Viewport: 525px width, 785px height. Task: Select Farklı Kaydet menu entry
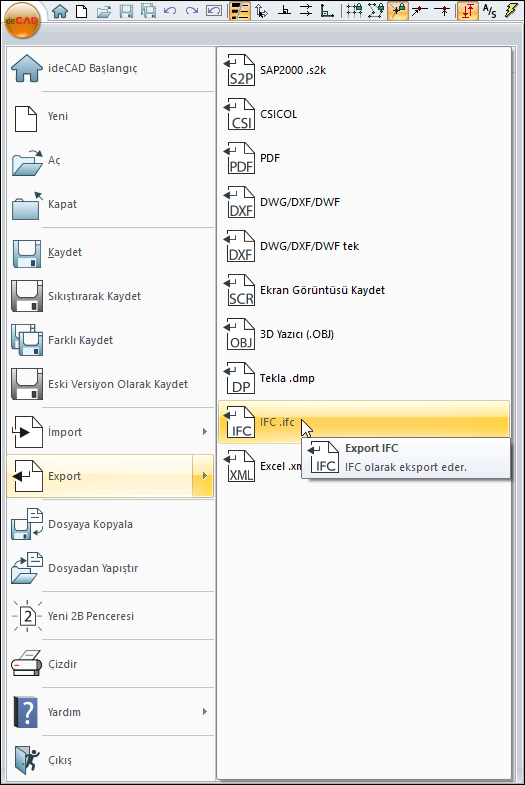pos(111,341)
